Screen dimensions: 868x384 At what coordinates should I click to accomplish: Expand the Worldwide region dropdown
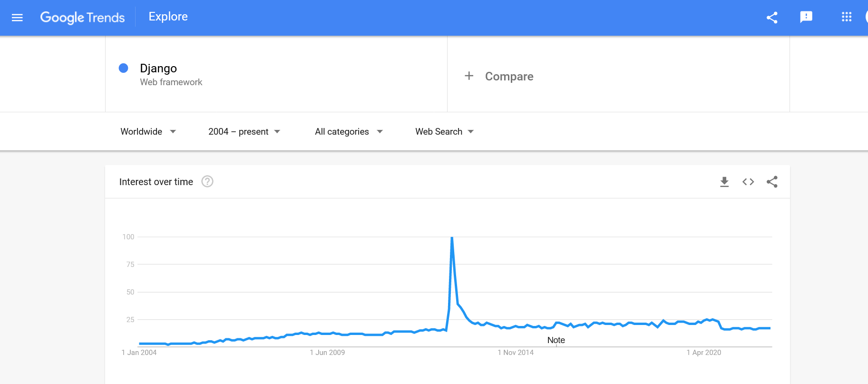point(148,132)
